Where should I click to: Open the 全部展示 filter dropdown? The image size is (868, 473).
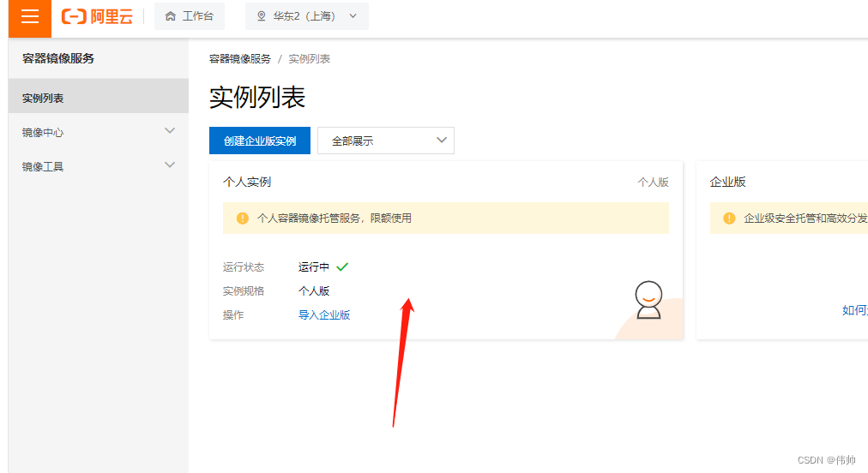click(386, 141)
